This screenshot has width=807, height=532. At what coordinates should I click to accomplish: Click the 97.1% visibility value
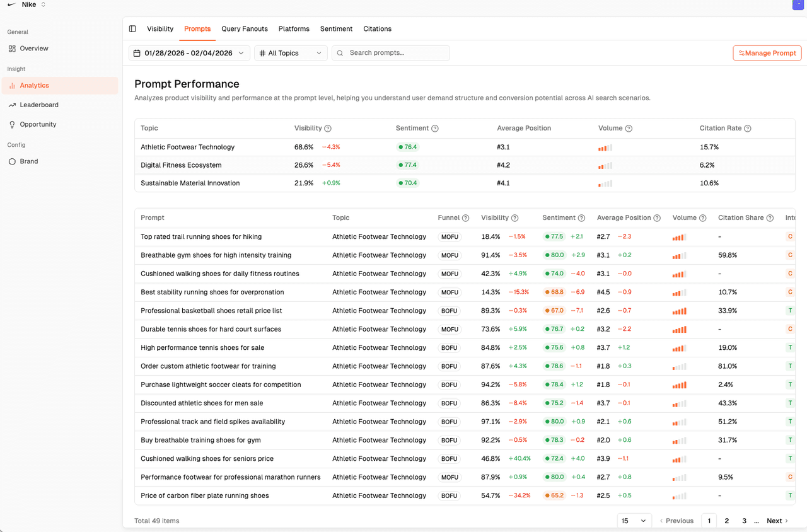click(491, 422)
